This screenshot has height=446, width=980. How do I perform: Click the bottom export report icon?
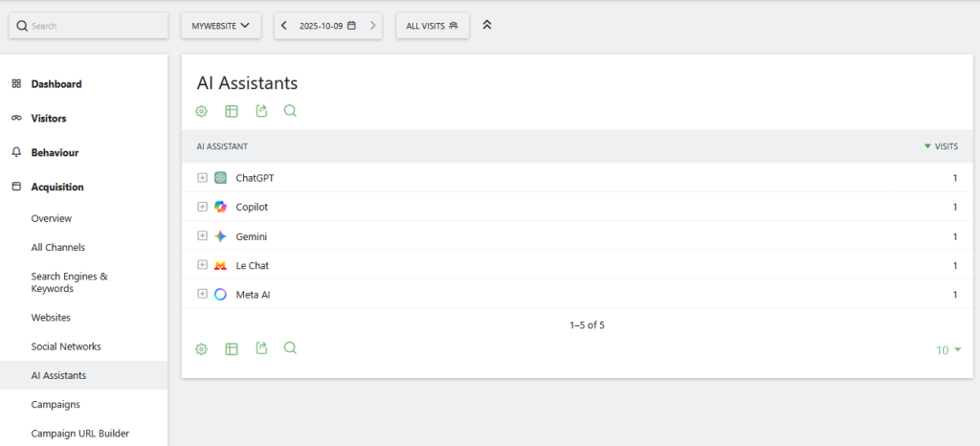[x=261, y=349]
